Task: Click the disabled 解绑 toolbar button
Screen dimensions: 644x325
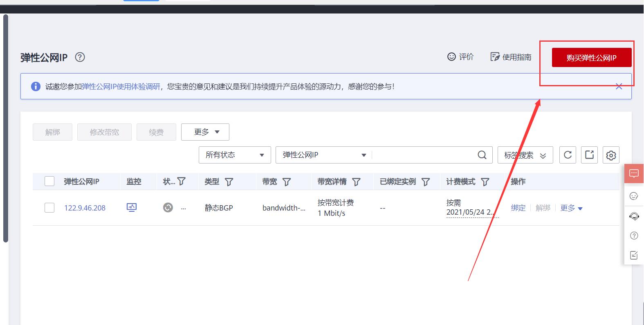Action: pyautogui.click(x=52, y=132)
